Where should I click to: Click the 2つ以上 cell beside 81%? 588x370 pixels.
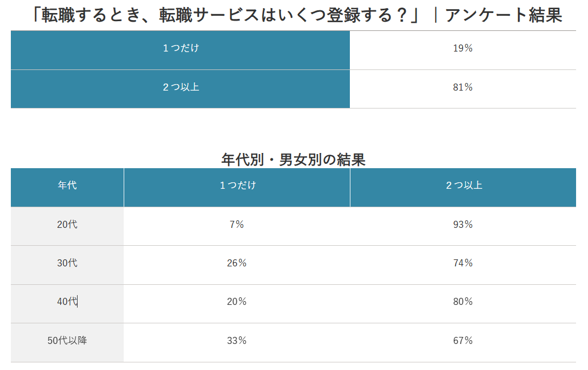(181, 87)
